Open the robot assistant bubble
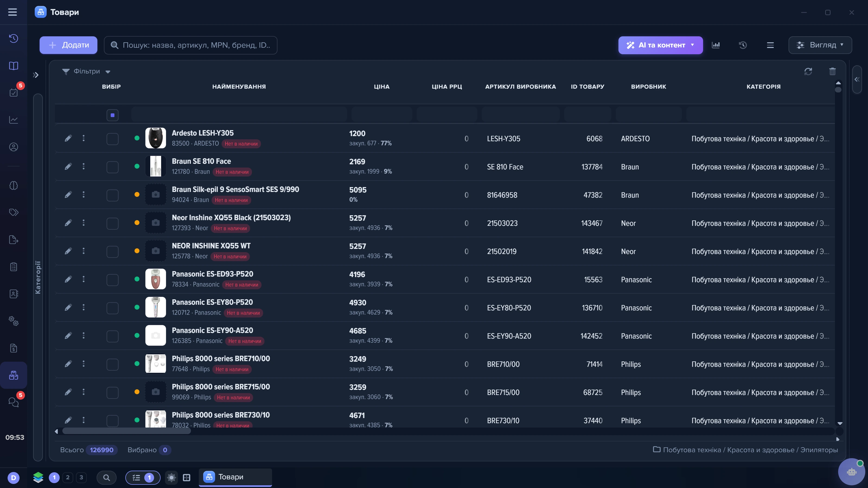 (x=852, y=472)
